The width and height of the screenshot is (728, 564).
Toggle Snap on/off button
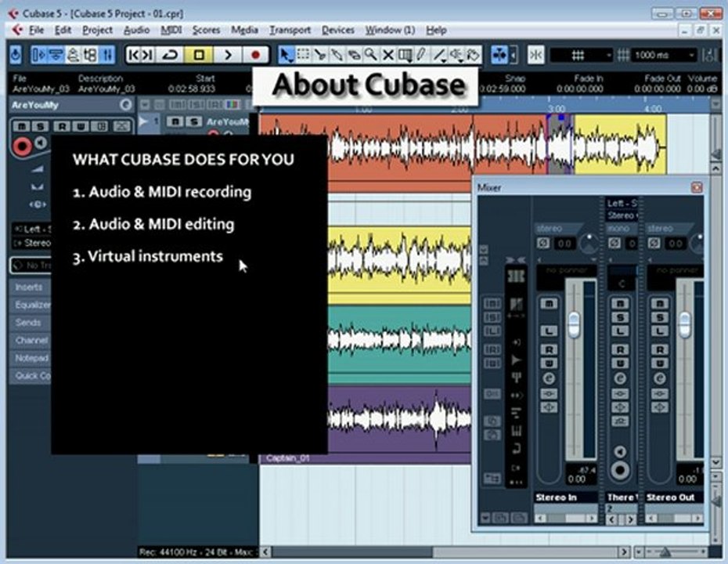click(x=535, y=56)
